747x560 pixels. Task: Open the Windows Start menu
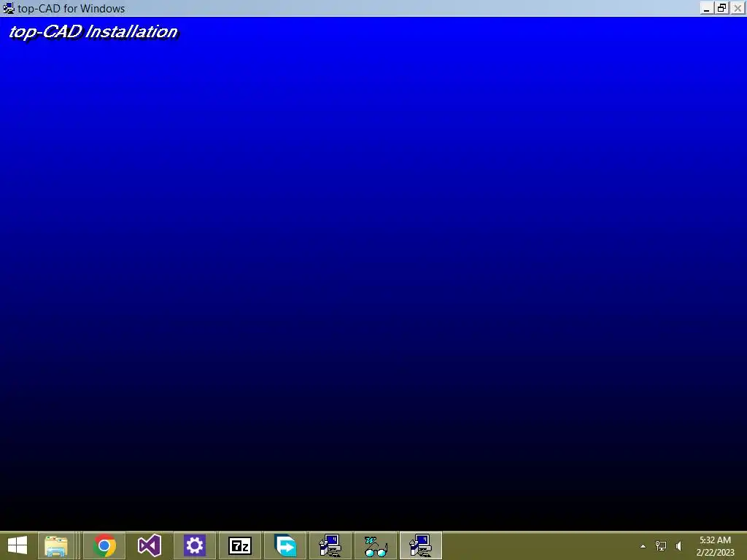[x=18, y=545]
